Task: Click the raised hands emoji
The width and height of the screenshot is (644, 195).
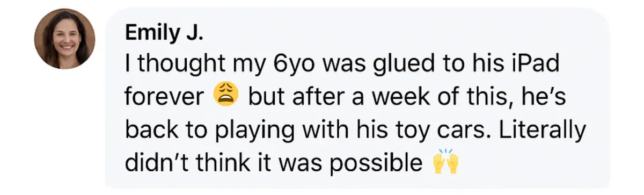Action: pos(446,162)
